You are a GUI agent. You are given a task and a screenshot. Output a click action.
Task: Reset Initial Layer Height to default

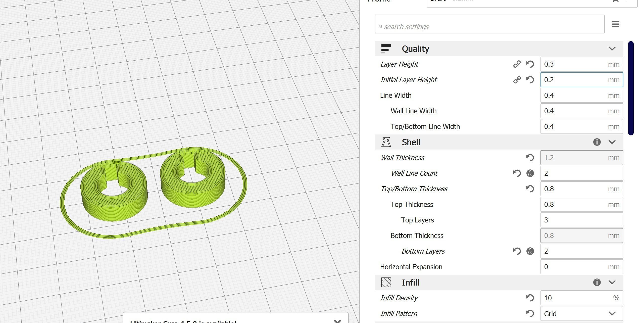(530, 80)
